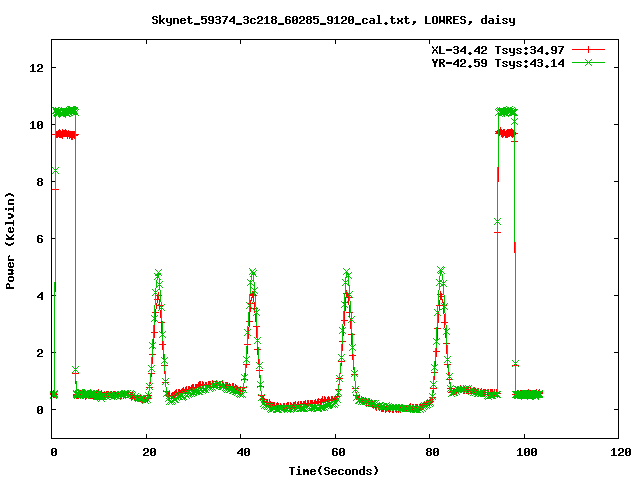Click the green peak near 22 seconds
Screen dimensions: 640x480
click(158, 273)
